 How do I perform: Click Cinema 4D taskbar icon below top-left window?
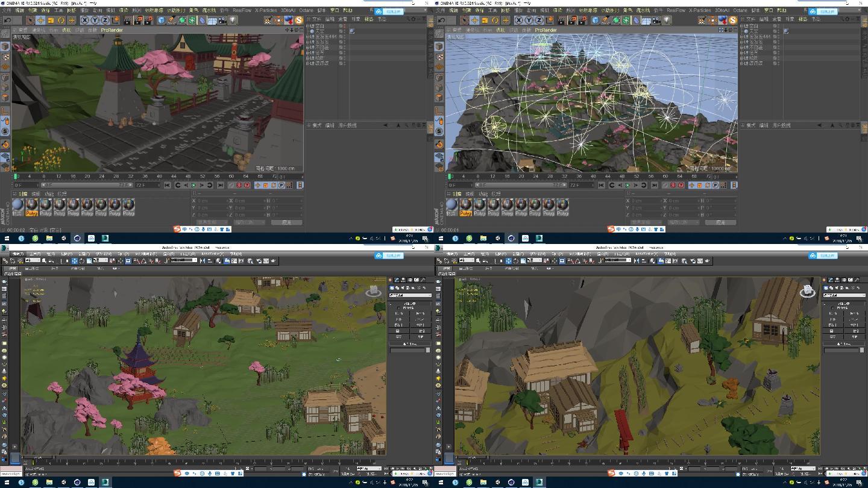tap(77, 238)
